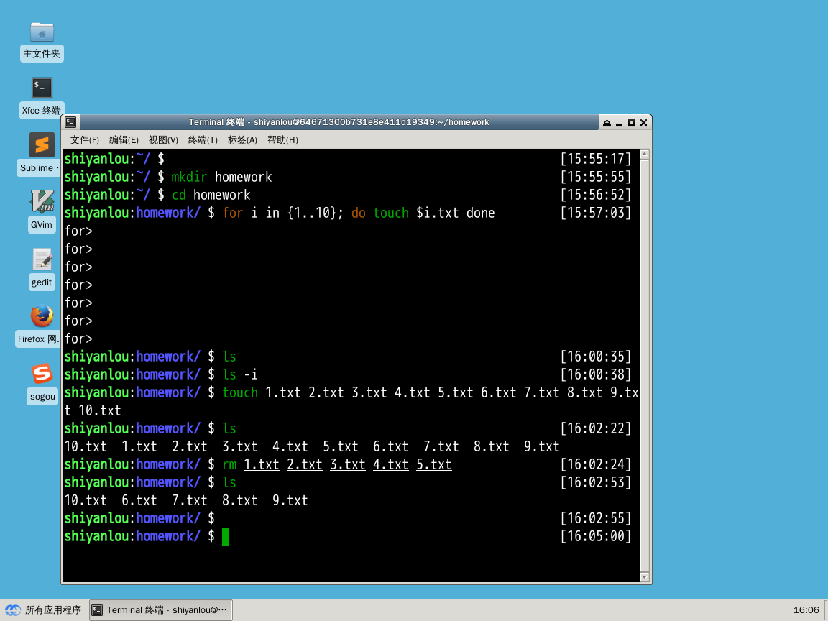This screenshot has height=644, width=828.
Task: Open the 文件(F) menu
Action: (84, 140)
